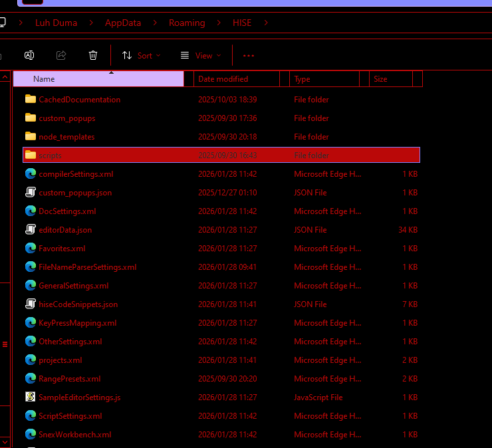Viewport: 492px width, 448px height.
Task: Expand the chevron before Luh Duma
Action: coord(21,23)
